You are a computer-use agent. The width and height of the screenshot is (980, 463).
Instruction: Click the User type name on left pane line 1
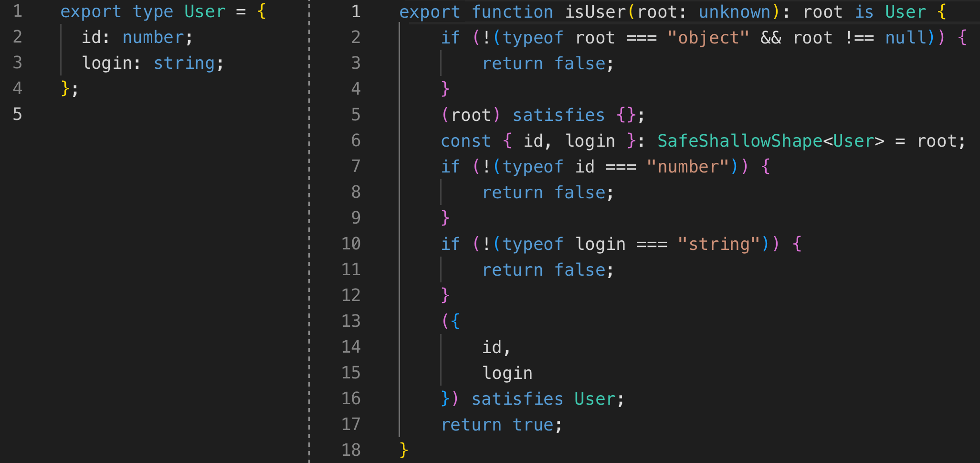pyautogui.click(x=204, y=11)
